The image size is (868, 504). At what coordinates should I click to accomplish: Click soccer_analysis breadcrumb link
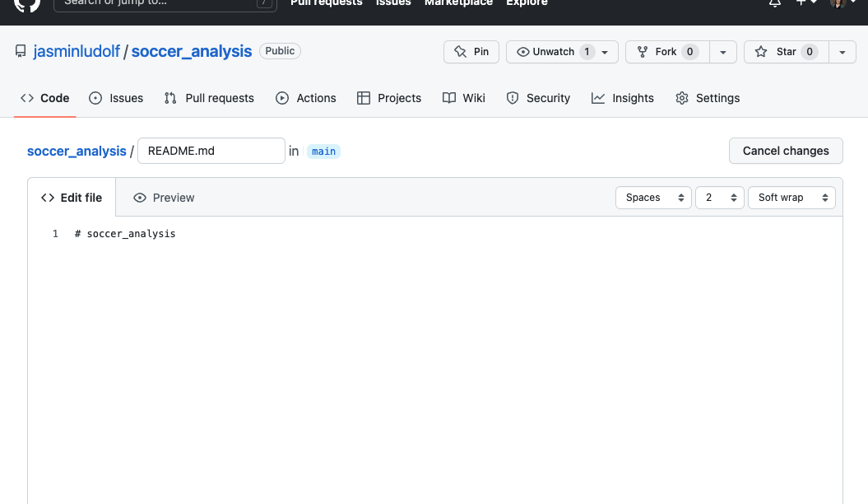(77, 151)
